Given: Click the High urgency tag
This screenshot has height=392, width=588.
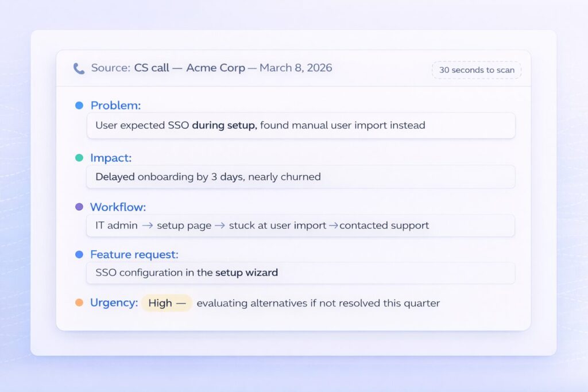Looking at the screenshot, I should click(166, 302).
